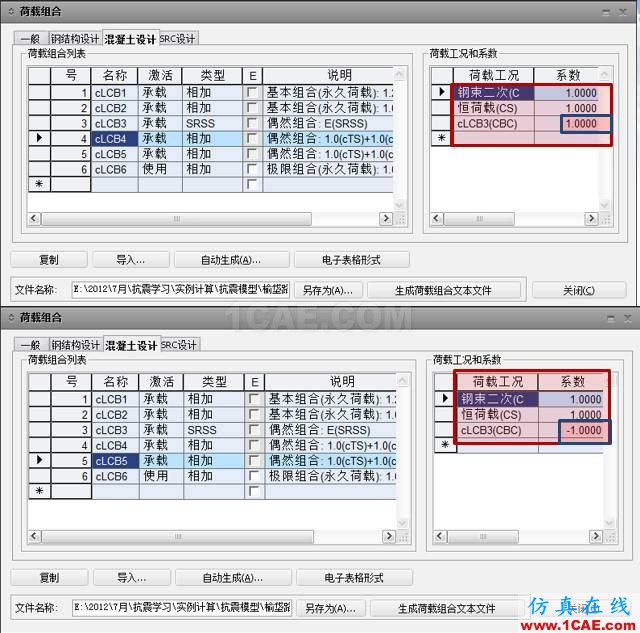This screenshot has height=633, width=640.
Task: Click 生成荷载组合文本文件 in top window
Action: 444,290
